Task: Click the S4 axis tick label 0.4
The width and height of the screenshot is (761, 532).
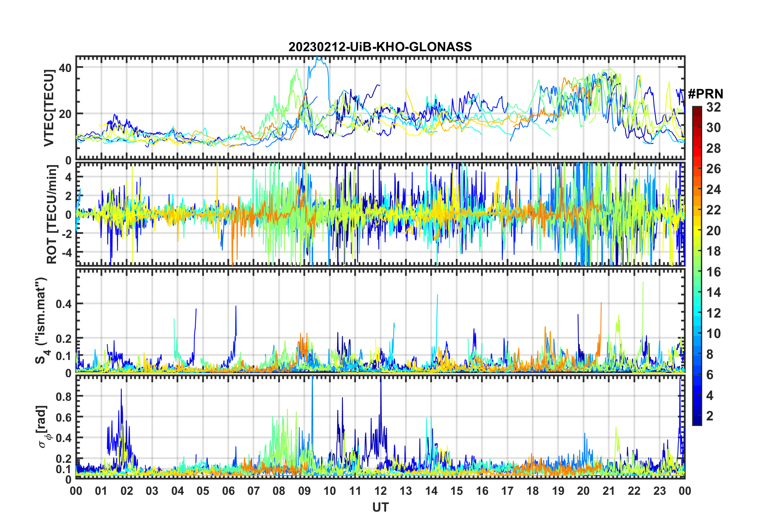Action: 63,304
